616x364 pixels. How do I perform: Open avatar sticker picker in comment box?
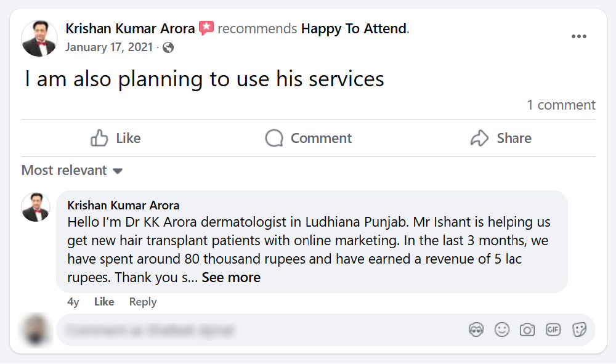[x=476, y=330]
